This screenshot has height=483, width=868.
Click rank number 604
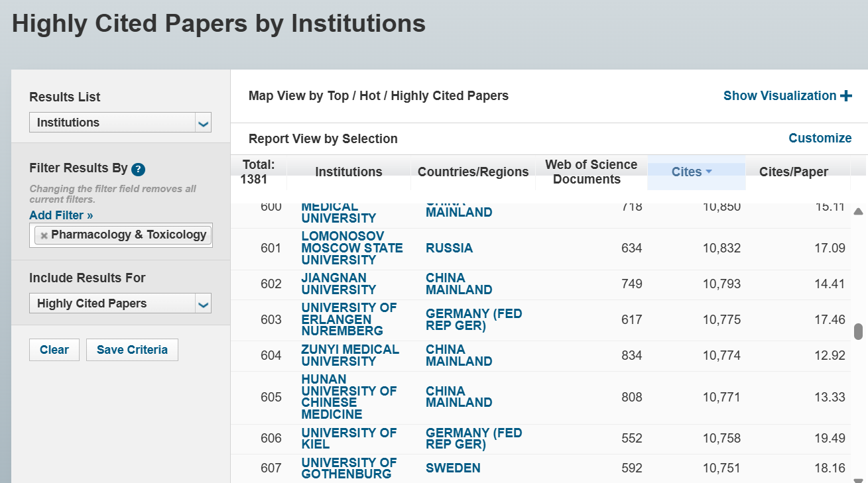tap(271, 355)
